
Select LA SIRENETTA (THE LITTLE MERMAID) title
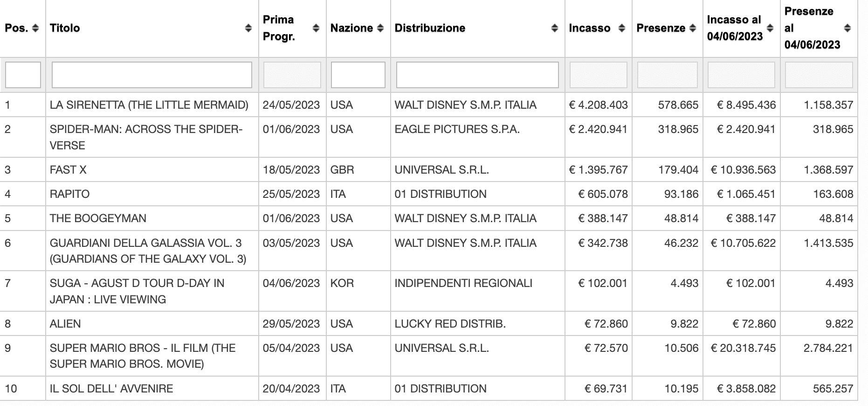point(149,105)
